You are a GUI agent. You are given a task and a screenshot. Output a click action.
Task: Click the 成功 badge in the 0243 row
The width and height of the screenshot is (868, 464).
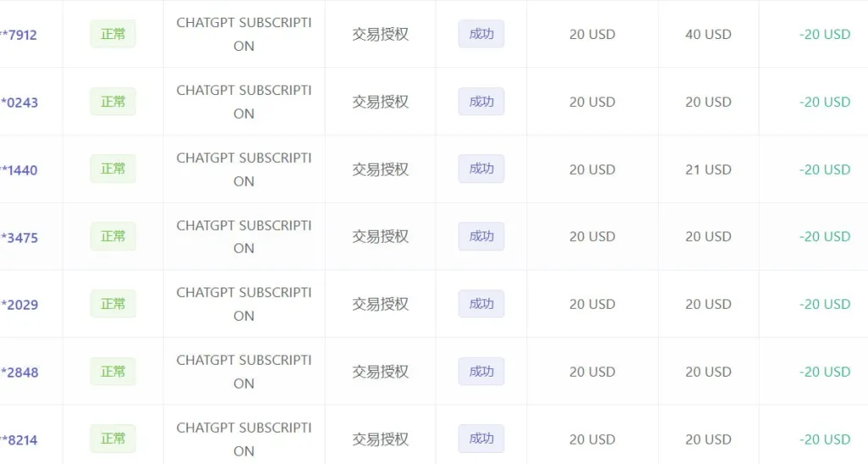(481, 102)
